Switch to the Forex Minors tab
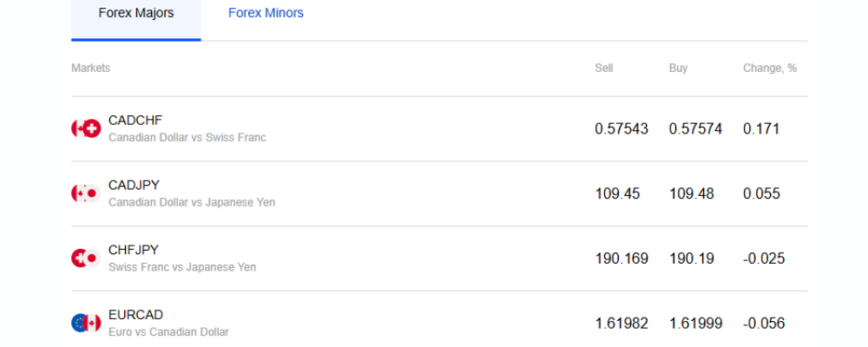868x347 pixels. [266, 13]
